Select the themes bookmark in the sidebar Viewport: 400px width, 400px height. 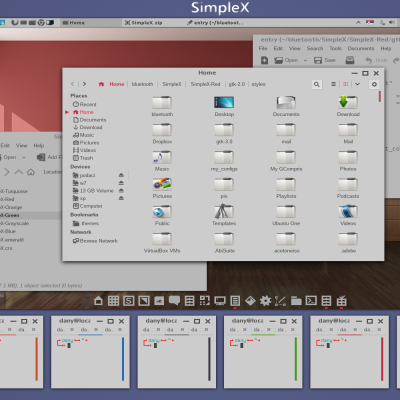tap(86, 223)
